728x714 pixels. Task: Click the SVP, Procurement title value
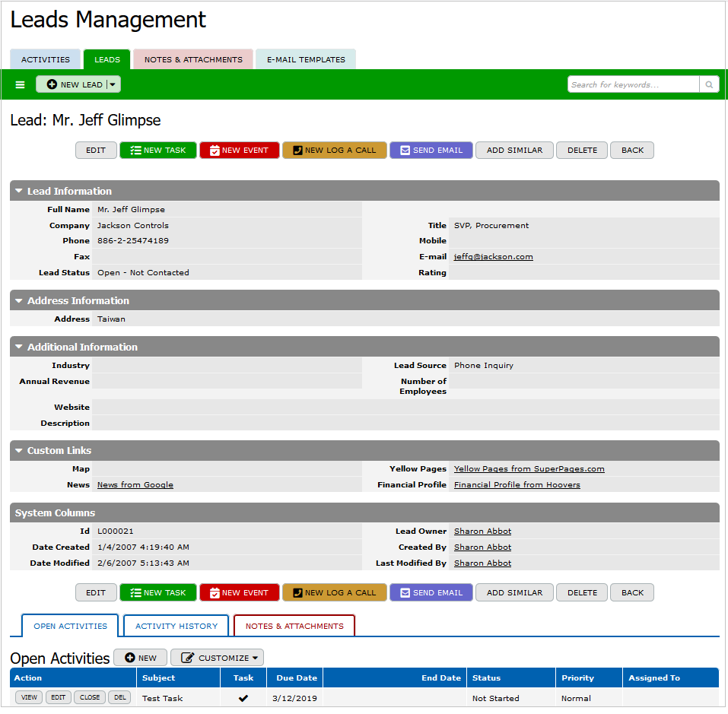point(491,226)
